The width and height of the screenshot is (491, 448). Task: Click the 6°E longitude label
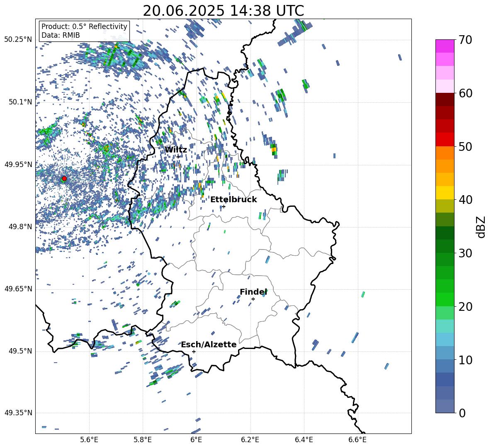196,440
